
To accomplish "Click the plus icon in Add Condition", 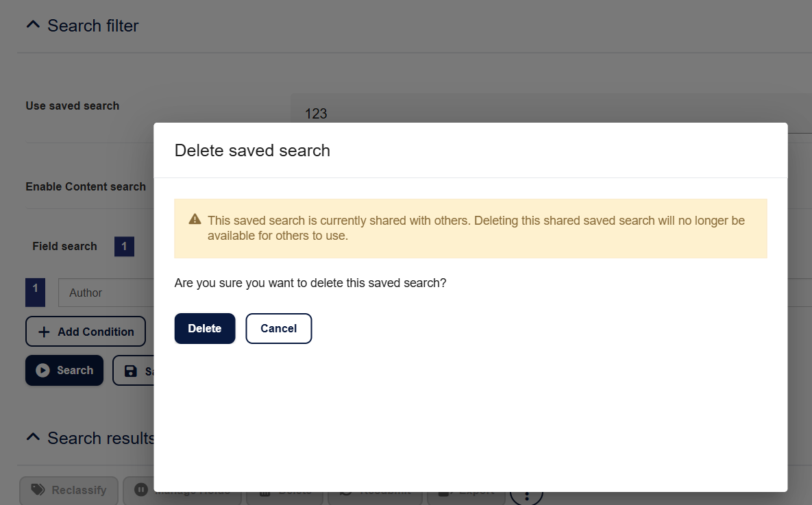I will tap(44, 332).
